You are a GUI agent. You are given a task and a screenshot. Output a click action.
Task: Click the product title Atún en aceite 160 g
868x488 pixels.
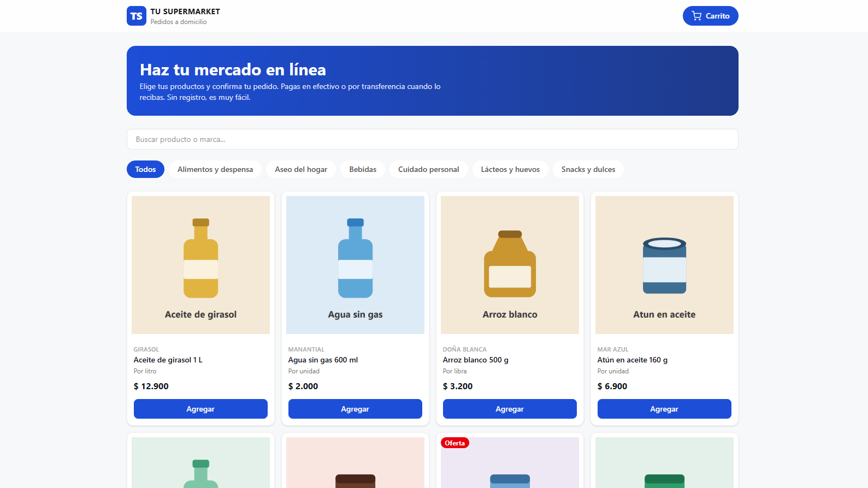[x=632, y=360]
